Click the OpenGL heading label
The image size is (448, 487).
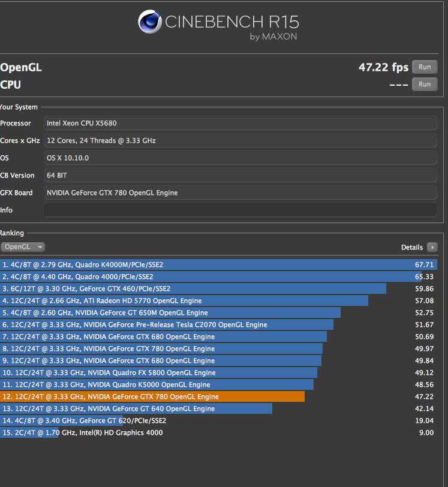[21, 67]
